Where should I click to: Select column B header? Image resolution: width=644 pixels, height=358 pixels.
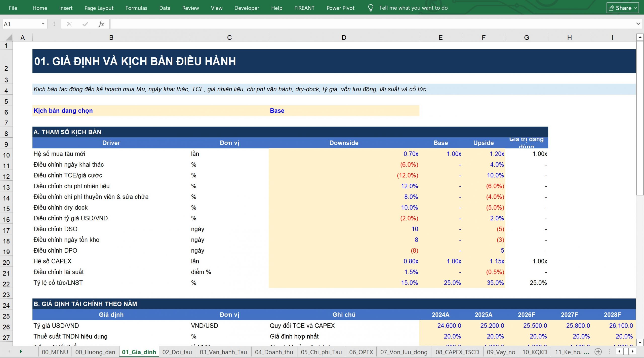111,37
